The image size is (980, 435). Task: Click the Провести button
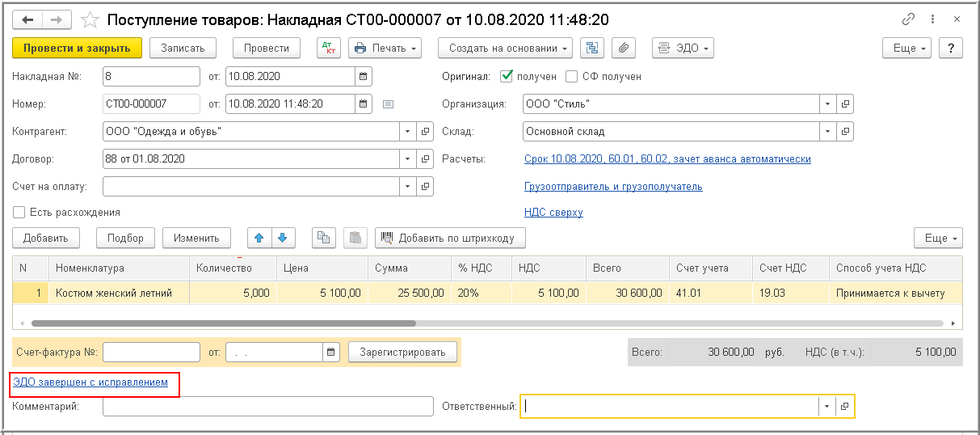267,48
